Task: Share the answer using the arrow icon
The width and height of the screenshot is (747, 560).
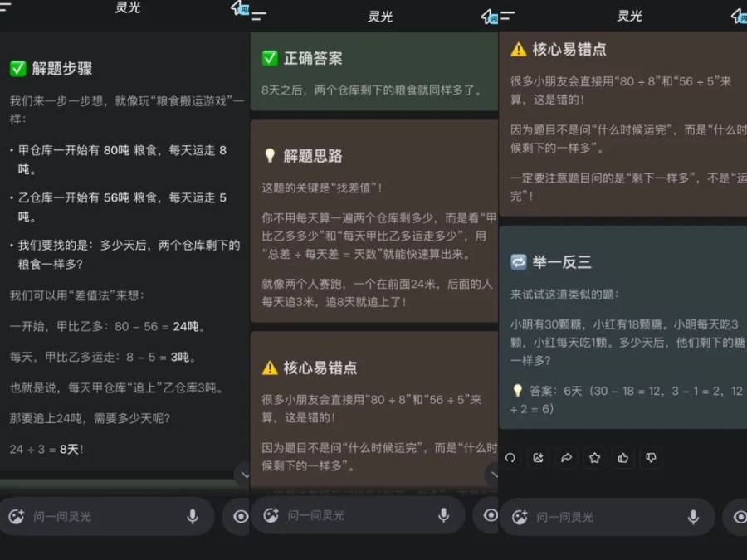Action: (x=567, y=457)
